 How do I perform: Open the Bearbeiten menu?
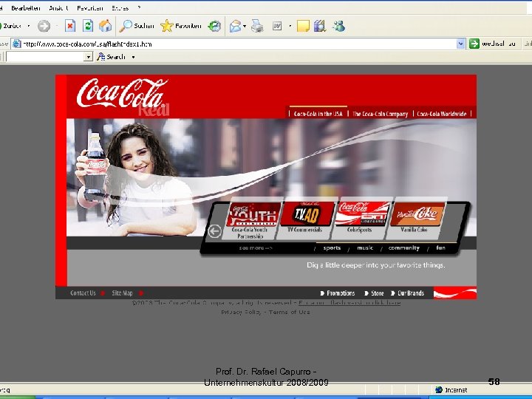click(x=25, y=8)
